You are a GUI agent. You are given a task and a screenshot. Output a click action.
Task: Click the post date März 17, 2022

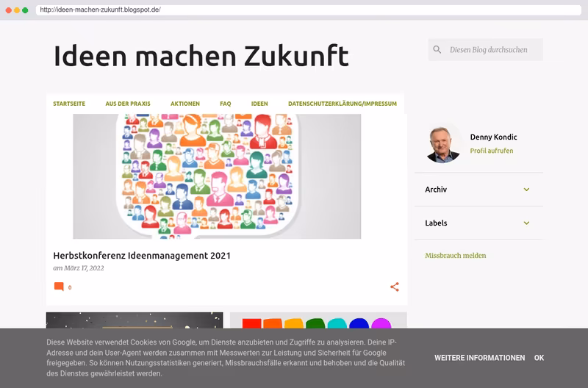(x=84, y=268)
